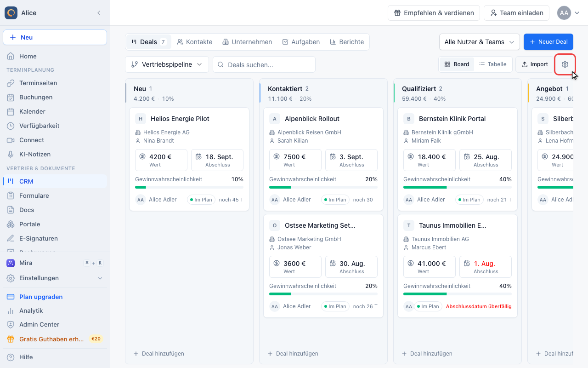The image size is (588, 368).
Task: Click Import button
Action: [x=535, y=64]
